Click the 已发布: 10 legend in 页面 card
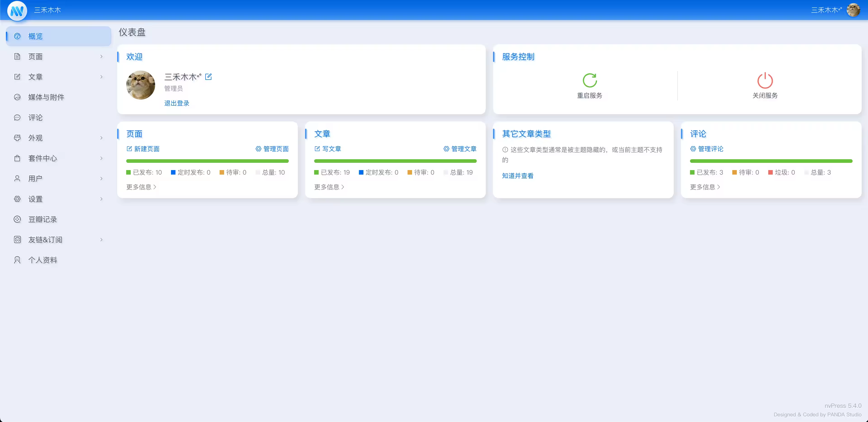This screenshot has height=422, width=868. (x=144, y=172)
